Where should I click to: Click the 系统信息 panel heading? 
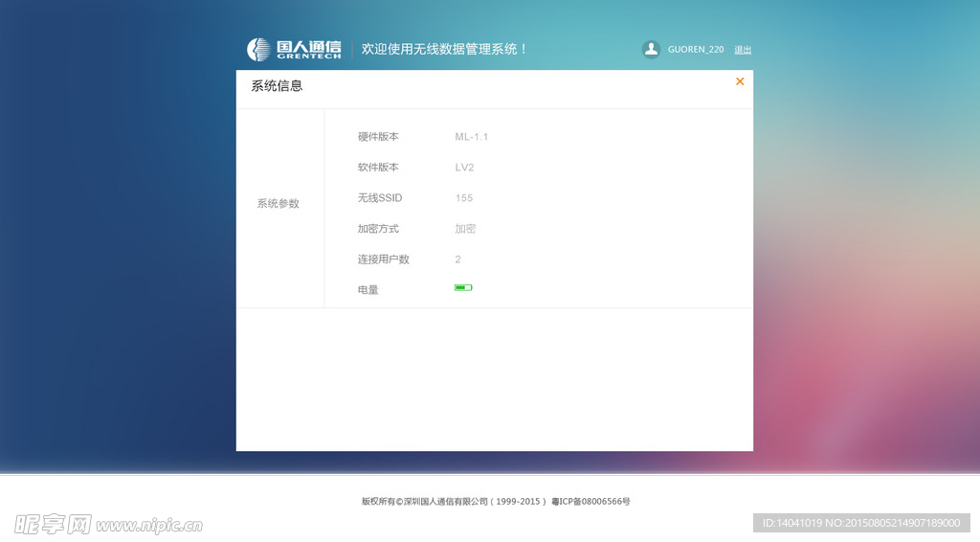[277, 86]
